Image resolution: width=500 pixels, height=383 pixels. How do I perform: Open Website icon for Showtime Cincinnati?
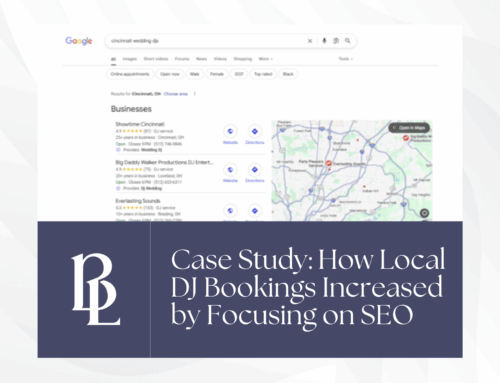coord(230,131)
